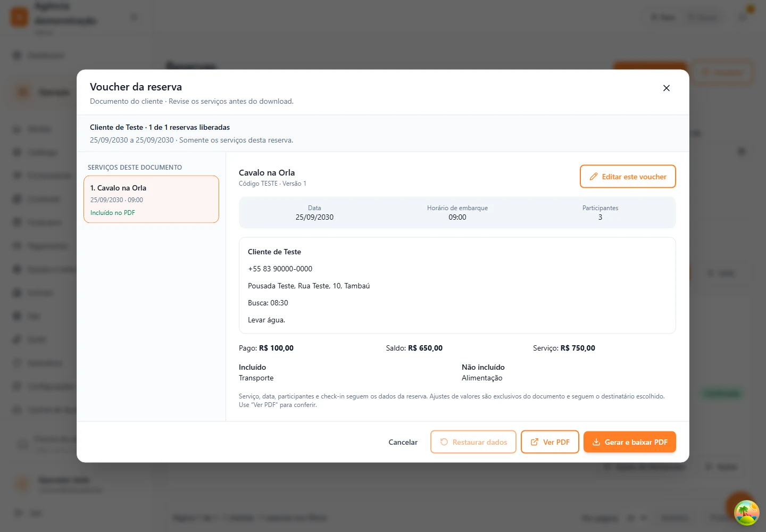Viewport: 766px width, 532px height.
Task: Click Gerar e baixar PDF
Action: (629, 442)
